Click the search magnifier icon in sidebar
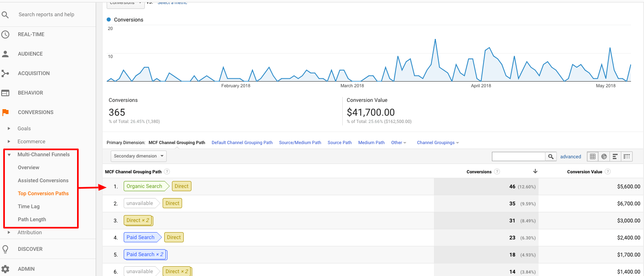Image resolution: width=644 pixels, height=276 pixels. (5, 15)
